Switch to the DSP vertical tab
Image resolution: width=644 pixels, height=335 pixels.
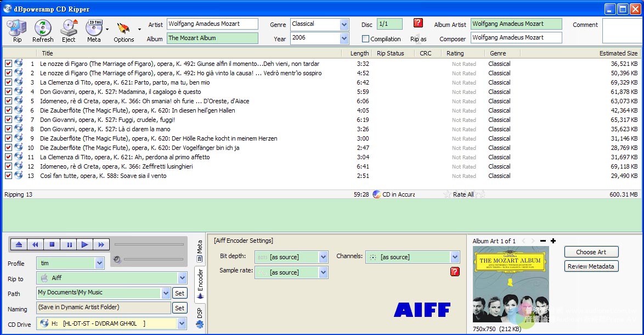200,318
